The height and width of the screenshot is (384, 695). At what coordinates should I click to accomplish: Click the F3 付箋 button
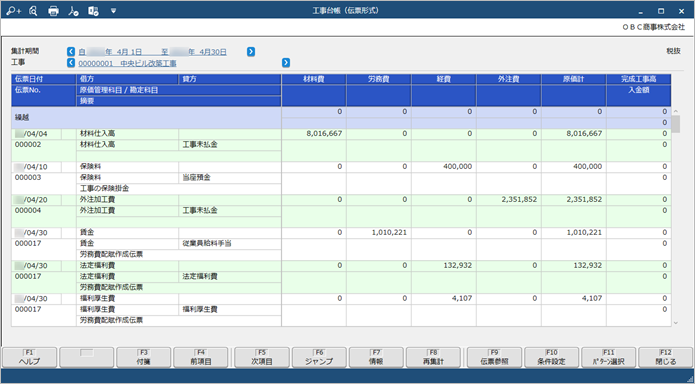(144, 357)
